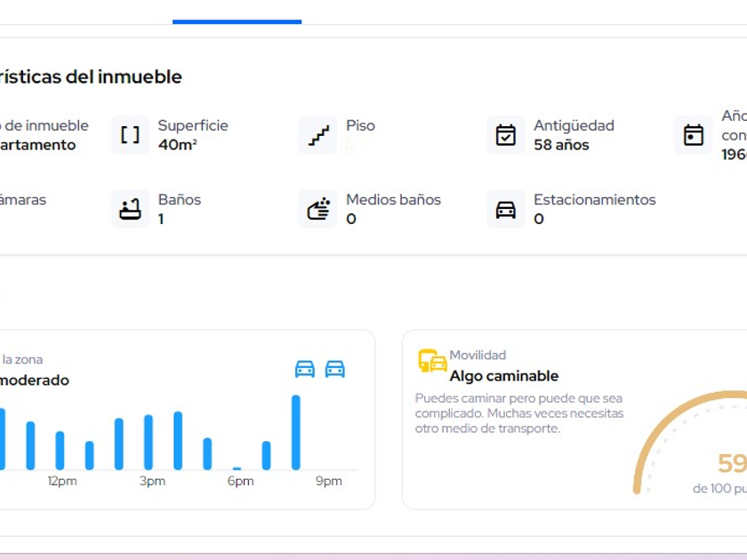Click the Estacionamientos value '0'
Viewport: 747px width, 560px height.
(x=539, y=219)
